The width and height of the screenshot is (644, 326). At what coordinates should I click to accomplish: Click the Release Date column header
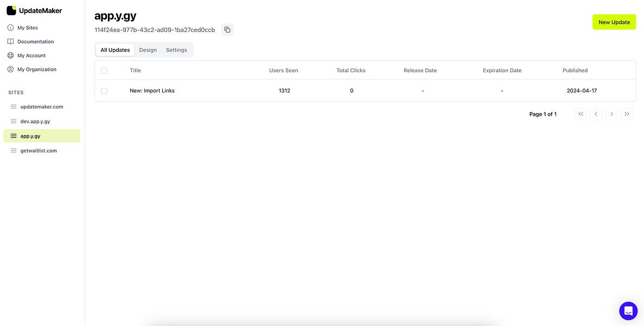[420, 70]
